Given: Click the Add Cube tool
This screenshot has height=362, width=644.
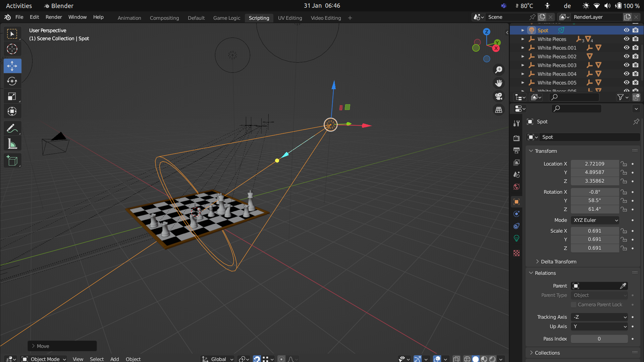Looking at the screenshot, I should point(12,161).
